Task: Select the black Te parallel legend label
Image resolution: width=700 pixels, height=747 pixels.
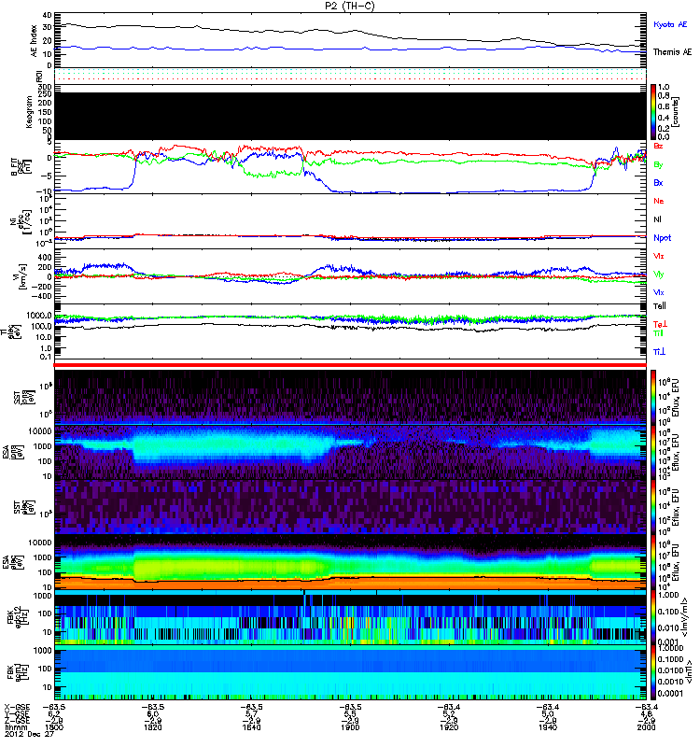Action: point(660,306)
